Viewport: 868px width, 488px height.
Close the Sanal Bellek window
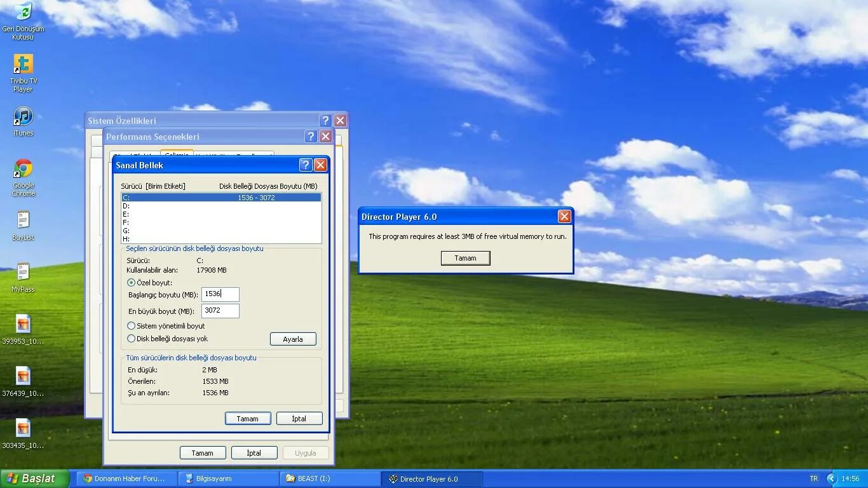[320, 165]
